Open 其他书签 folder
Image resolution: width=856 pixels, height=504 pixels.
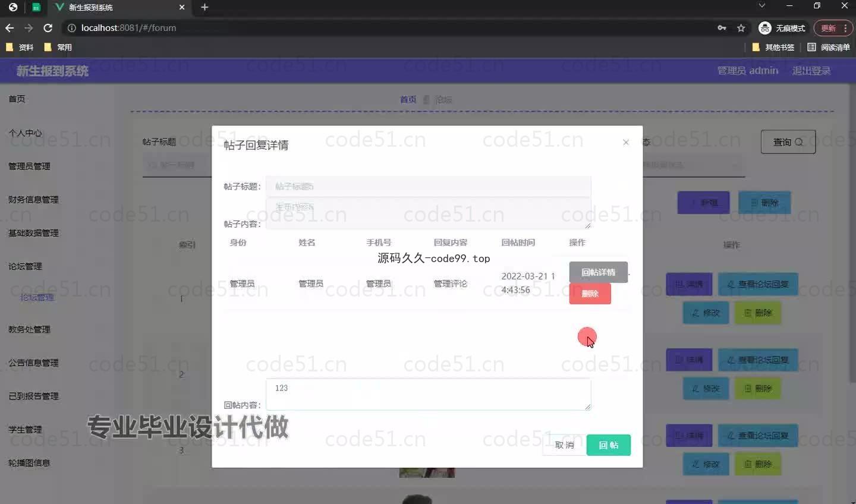(x=773, y=47)
